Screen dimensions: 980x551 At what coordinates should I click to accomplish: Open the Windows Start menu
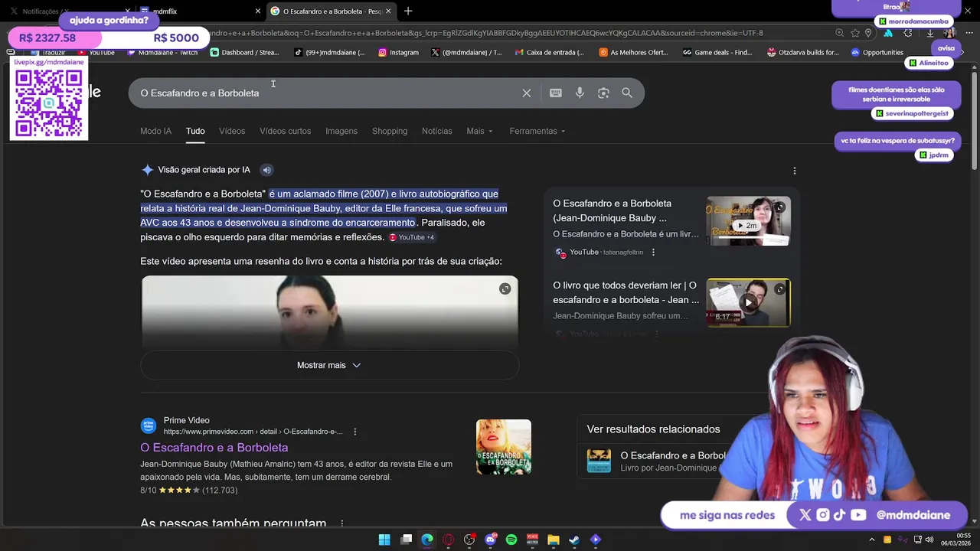click(x=384, y=540)
